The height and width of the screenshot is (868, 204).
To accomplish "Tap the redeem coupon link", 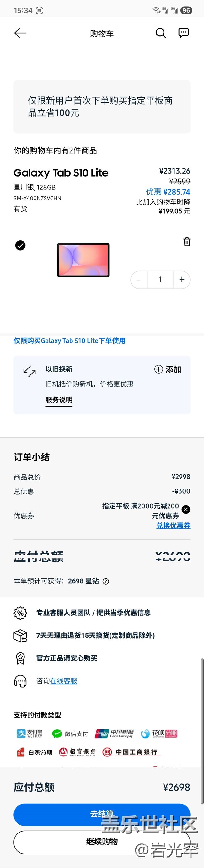I will point(173,526).
